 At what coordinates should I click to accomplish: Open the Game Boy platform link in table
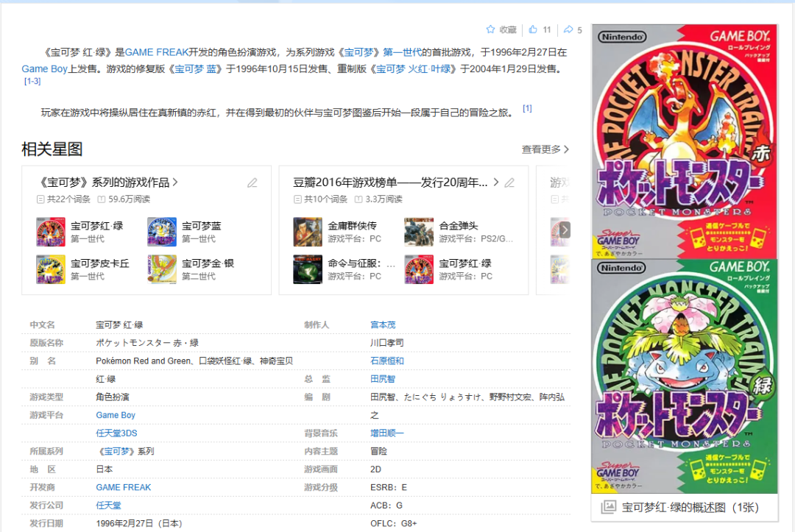tap(116, 415)
